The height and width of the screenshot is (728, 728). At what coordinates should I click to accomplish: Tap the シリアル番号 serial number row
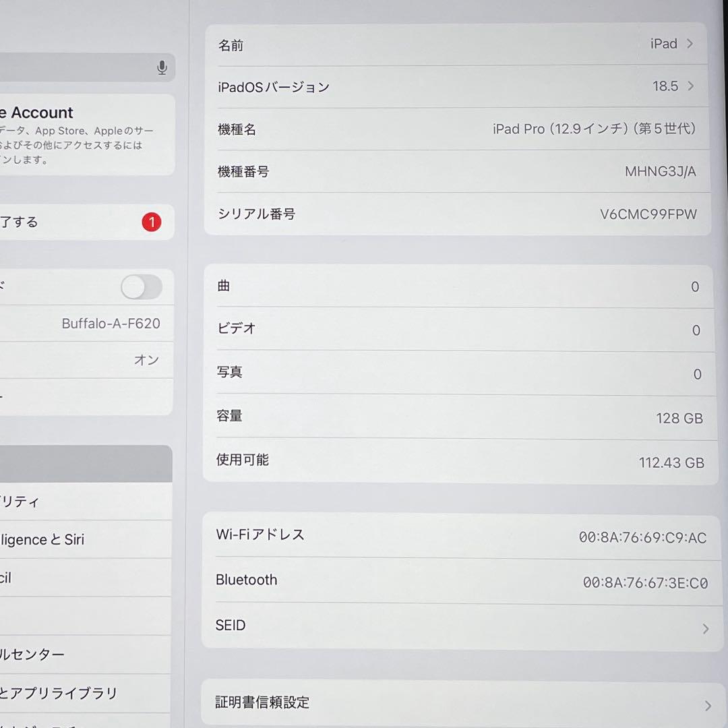pyautogui.click(x=458, y=214)
